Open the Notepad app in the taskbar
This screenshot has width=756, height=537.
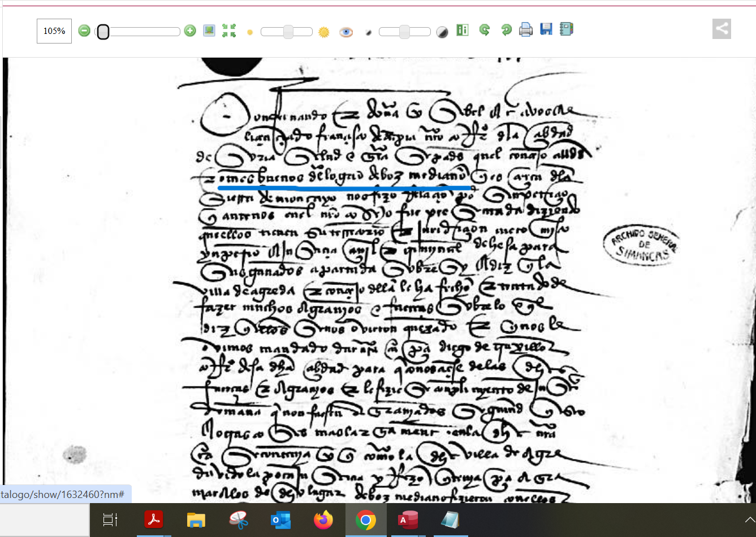(x=451, y=520)
